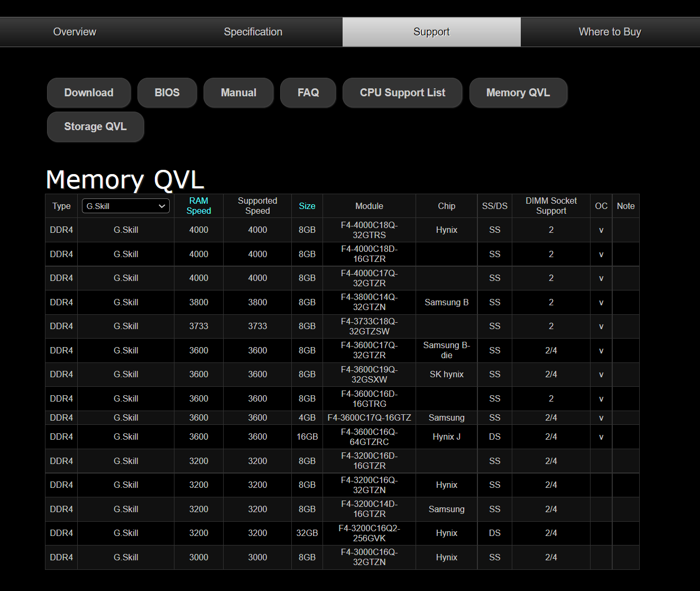The height and width of the screenshot is (591, 700).
Task: Click the FAQ button
Action: tap(308, 93)
